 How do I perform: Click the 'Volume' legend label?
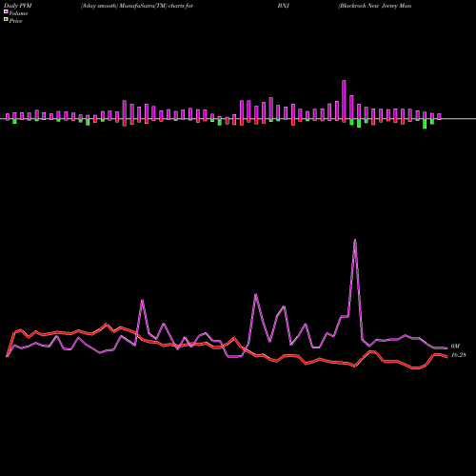(18, 13)
